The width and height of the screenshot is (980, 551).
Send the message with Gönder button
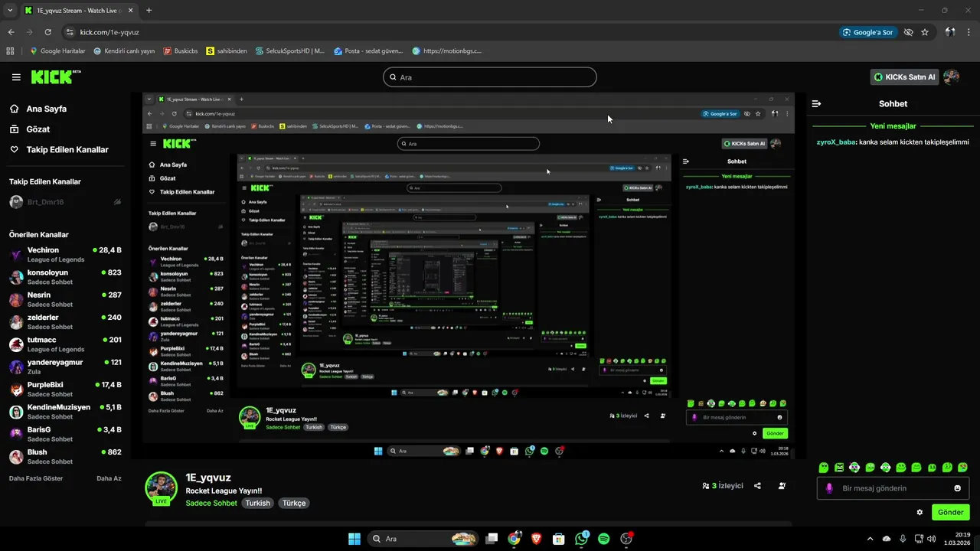[950, 512]
